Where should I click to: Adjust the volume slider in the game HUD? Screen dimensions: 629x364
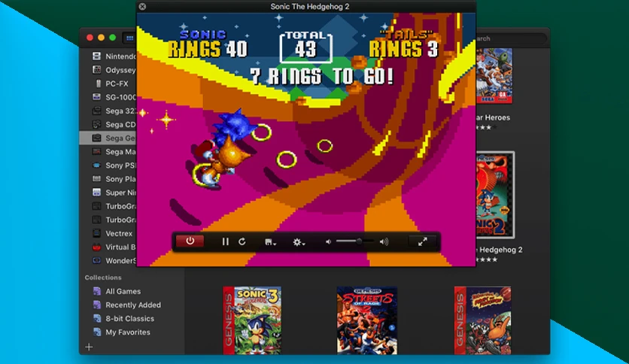[354, 241]
